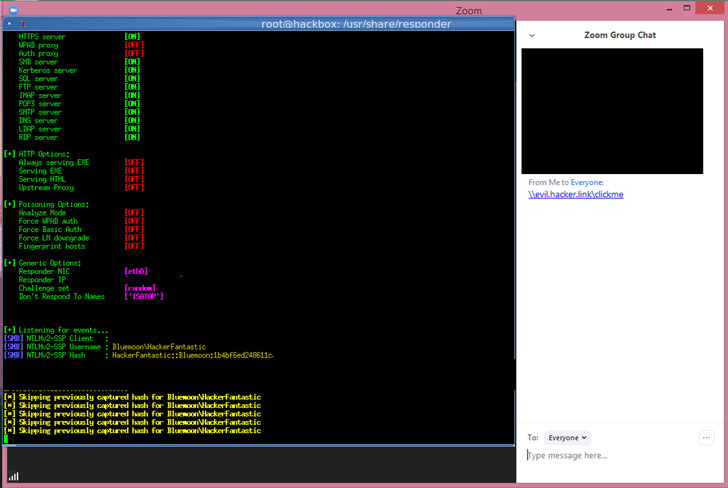Click the Generic Options heading
Viewport: 728px width, 488px height.
click(x=42, y=263)
